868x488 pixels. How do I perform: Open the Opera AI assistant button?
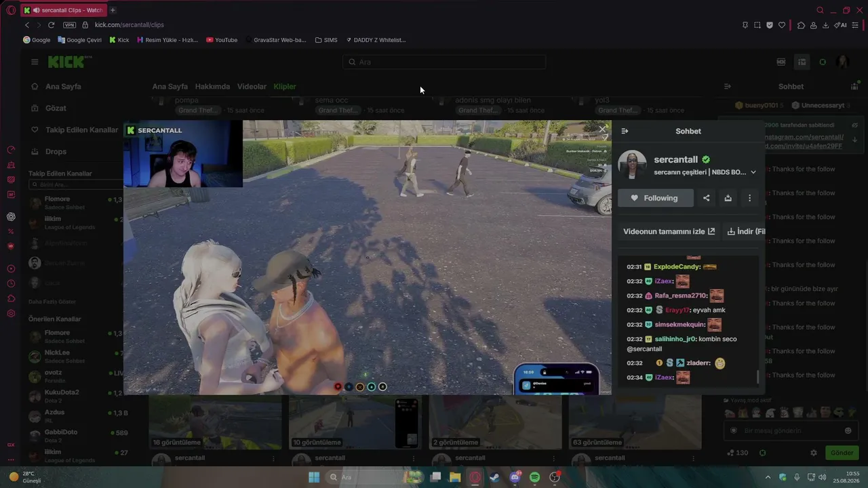tap(842, 25)
